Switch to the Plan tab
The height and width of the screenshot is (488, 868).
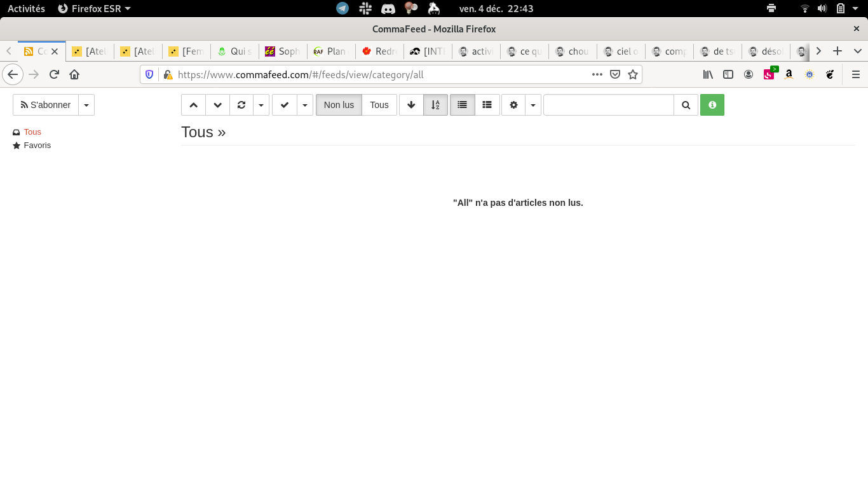coord(330,51)
